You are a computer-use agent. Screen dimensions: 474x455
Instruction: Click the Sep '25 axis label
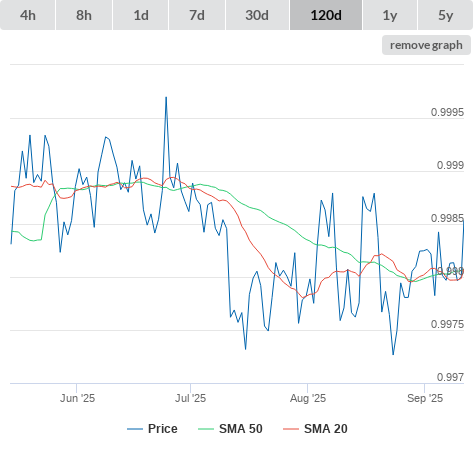pyautogui.click(x=425, y=398)
